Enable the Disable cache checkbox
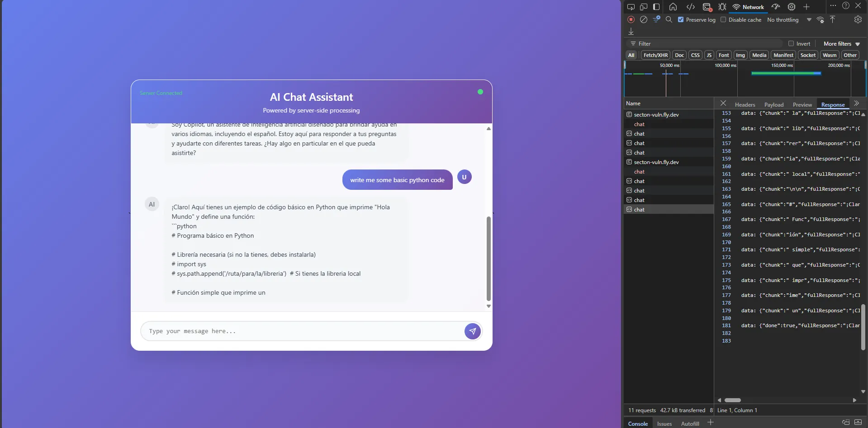The width and height of the screenshot is (868, 428). tap(723, 19)
